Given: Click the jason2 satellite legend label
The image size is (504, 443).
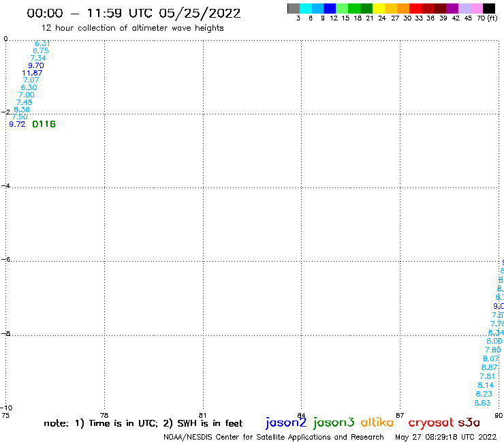Looking at the screenshot, I should point(286,423).
